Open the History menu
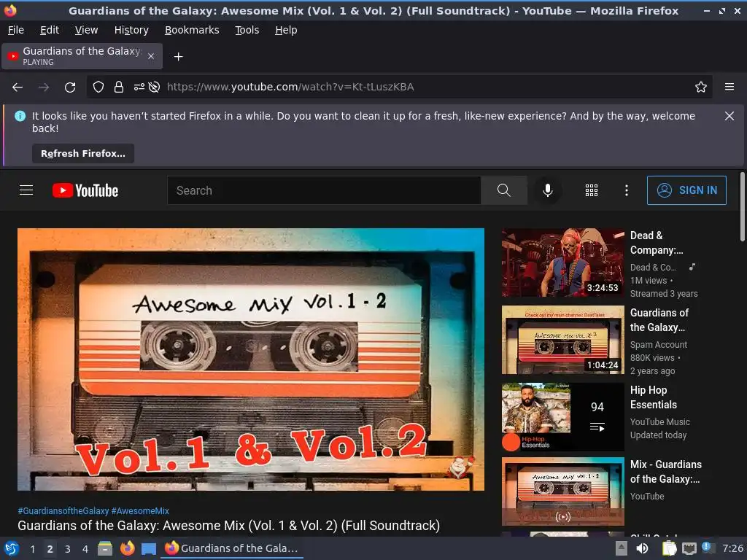Screen dimensions: 747x560 pos(131,30)
